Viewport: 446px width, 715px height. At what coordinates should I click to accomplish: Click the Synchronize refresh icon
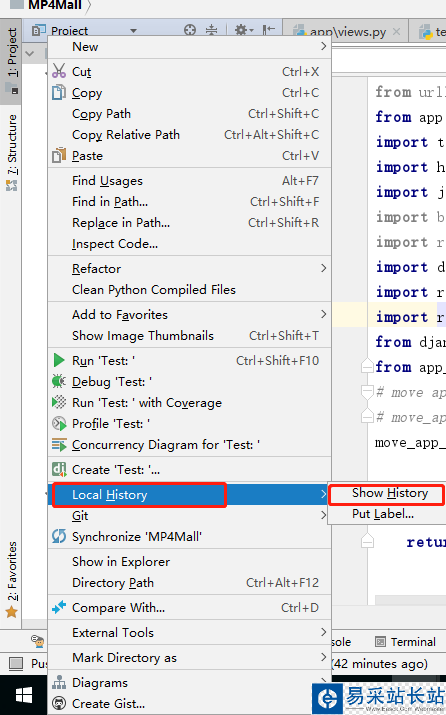click(x=59, y=536)
